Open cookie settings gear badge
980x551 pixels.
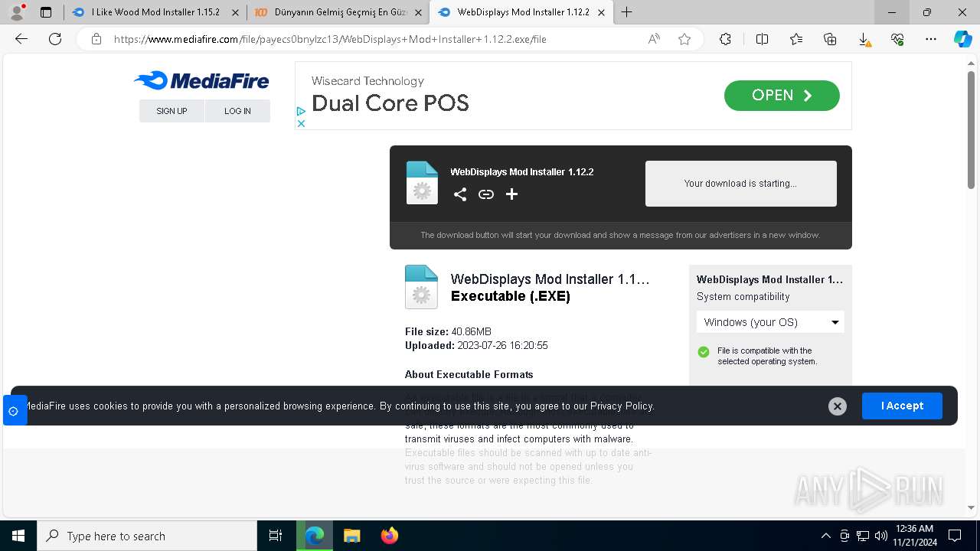point(13,411)
